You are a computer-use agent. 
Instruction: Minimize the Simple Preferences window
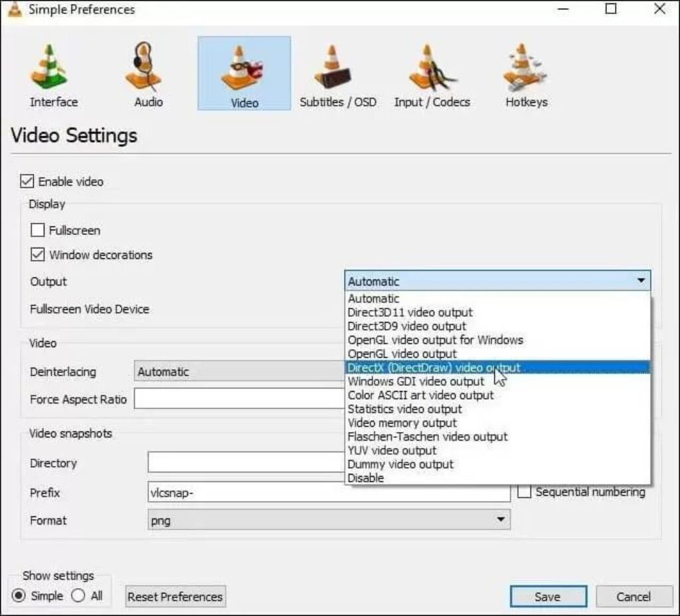[563, 9]
